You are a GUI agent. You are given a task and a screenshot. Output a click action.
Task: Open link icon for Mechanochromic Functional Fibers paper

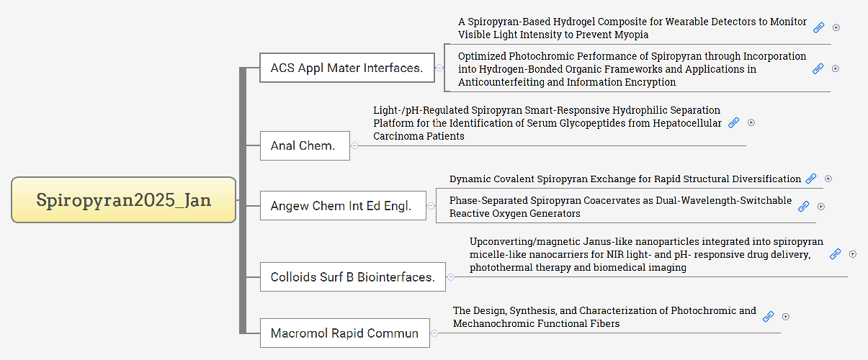pyautogui.click(x=768, y=316)
